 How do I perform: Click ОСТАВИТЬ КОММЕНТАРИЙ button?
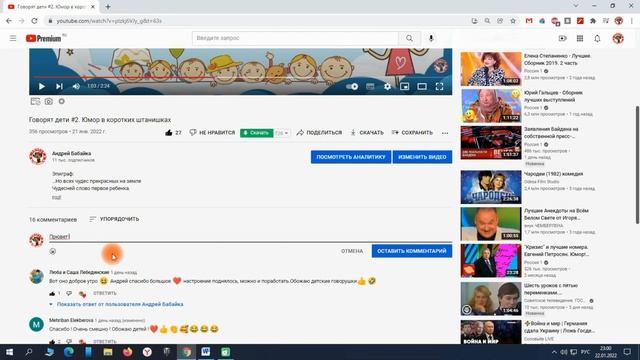tap(412, 251)
